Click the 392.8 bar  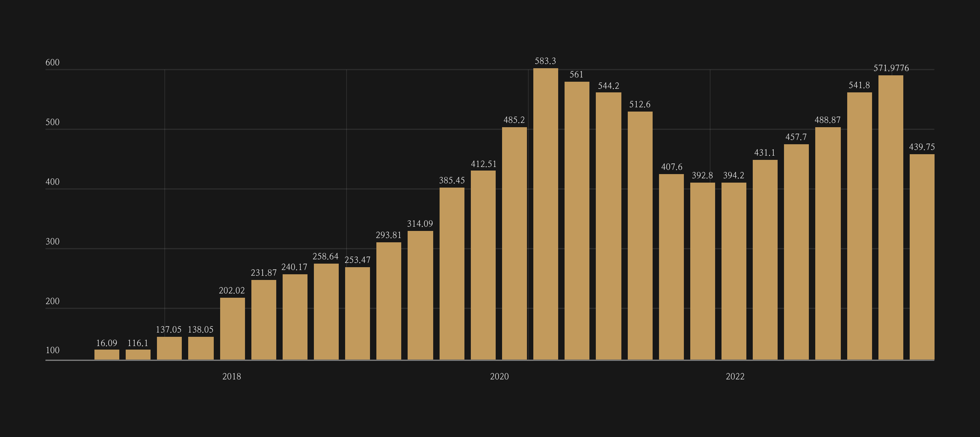pos(702,271)
